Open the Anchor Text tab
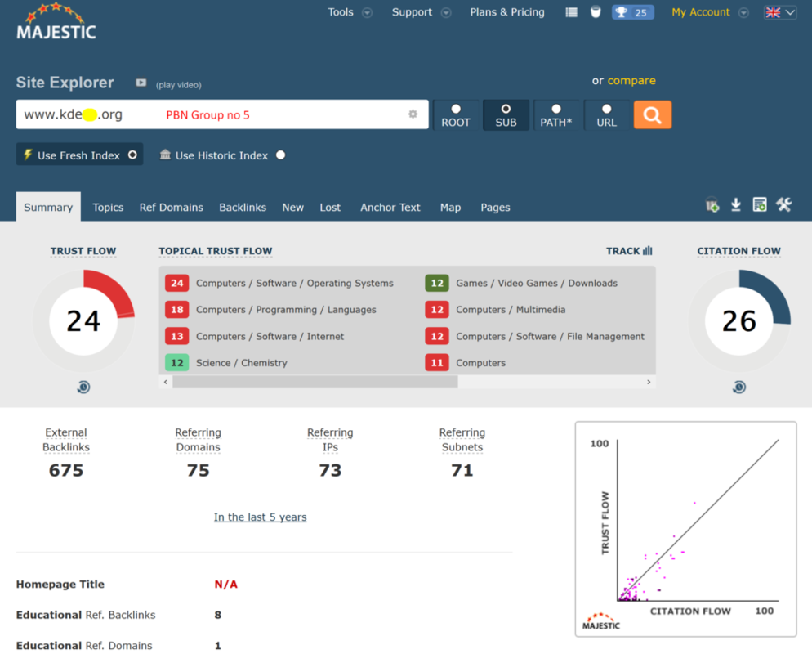812x654 pixels. [x=390, y=208]
